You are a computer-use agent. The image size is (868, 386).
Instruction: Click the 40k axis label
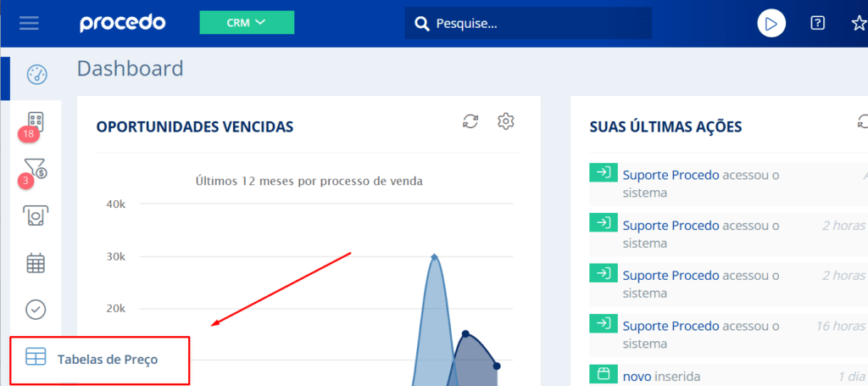point(116,204)
